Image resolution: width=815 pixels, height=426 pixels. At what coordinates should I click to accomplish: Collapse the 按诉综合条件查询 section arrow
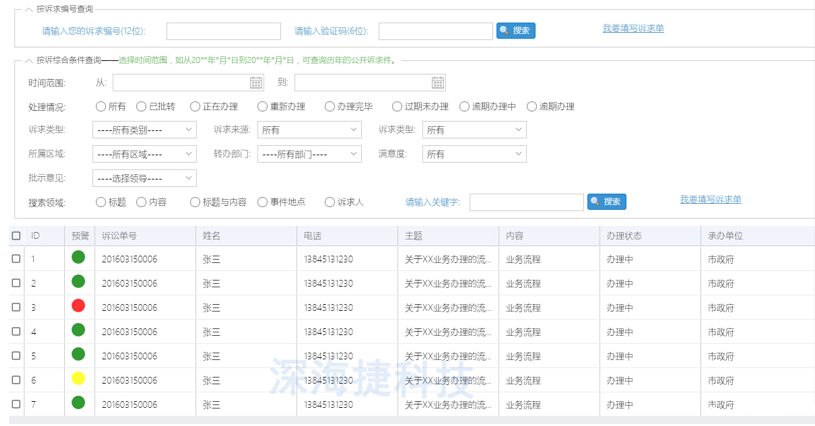click(x=27, y=60)
